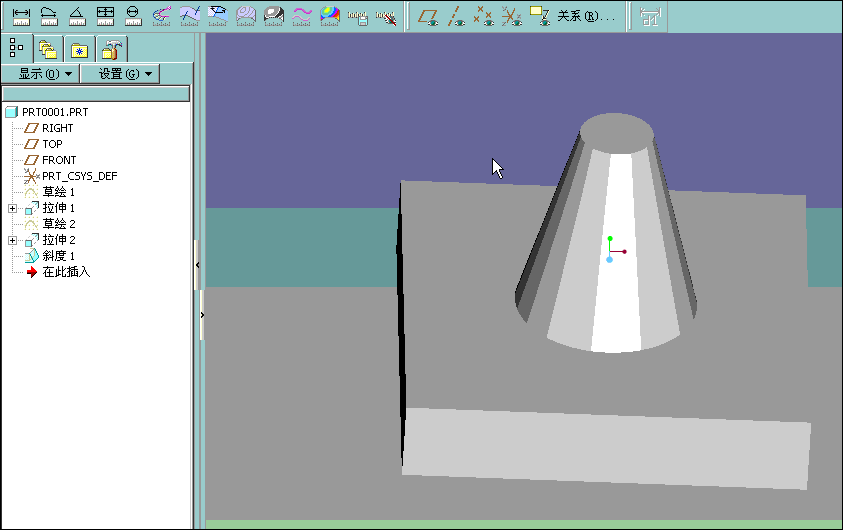
Task: Select the angle measurement tool icon
Action: (76, 15)
